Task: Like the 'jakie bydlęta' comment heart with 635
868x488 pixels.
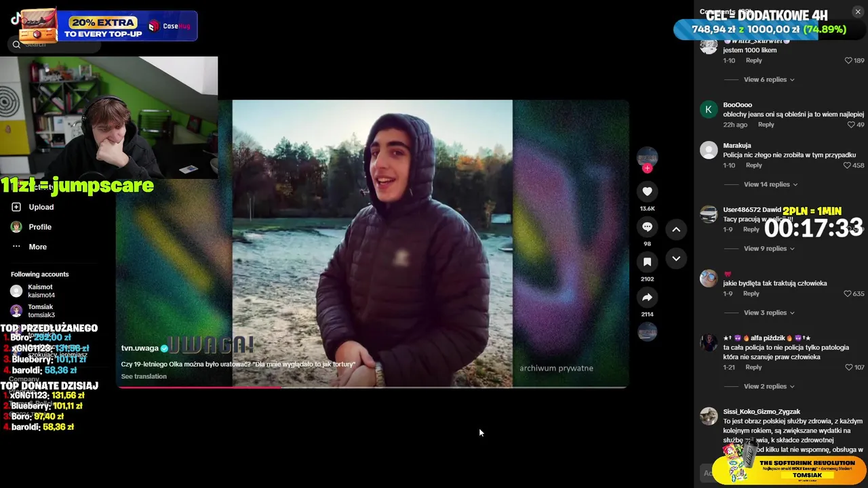Action: (847, 293)
